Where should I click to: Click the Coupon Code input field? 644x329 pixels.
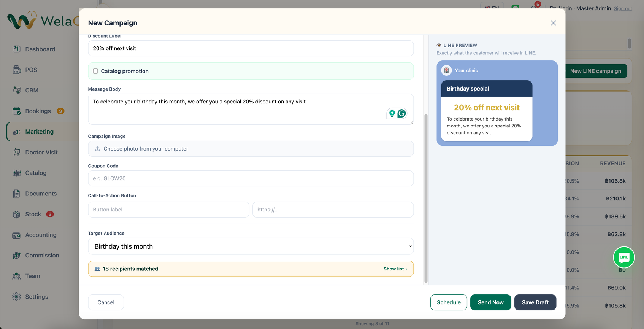pyautogui.click(x=251, y=178)
